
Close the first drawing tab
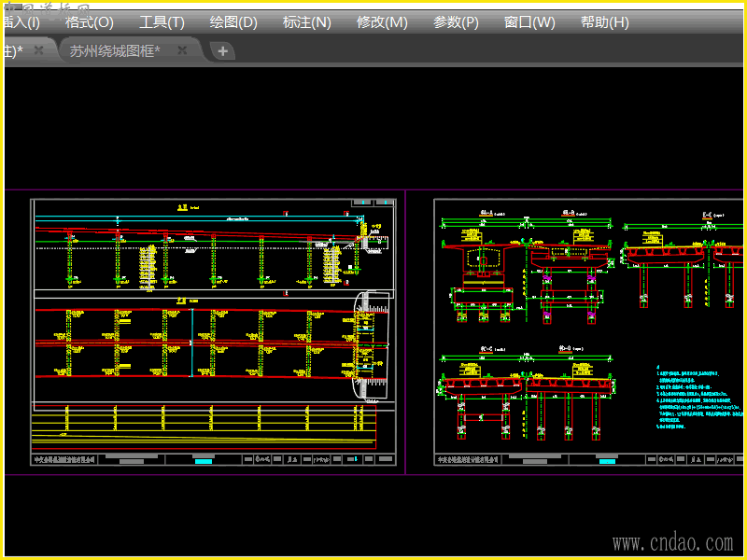point(39,50)
